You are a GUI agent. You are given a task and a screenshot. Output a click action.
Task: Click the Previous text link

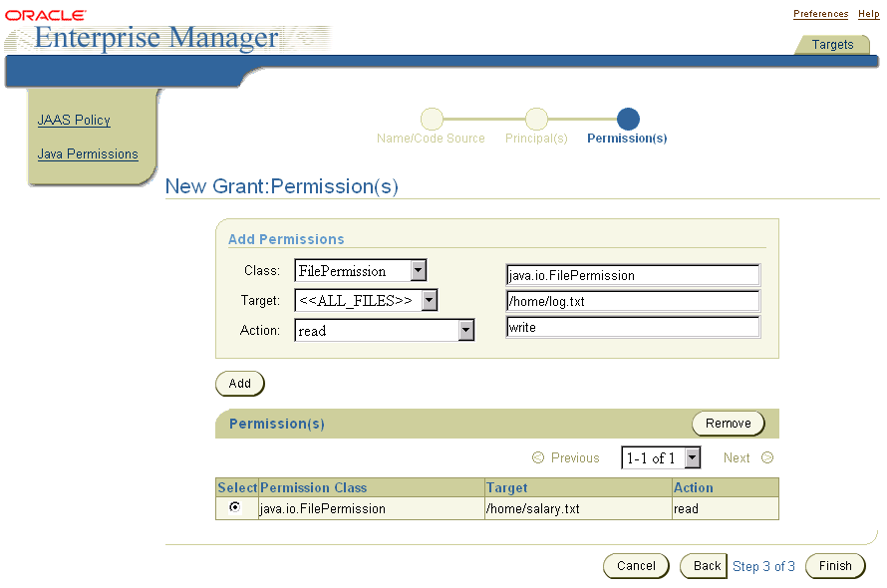tap(575, 457)
